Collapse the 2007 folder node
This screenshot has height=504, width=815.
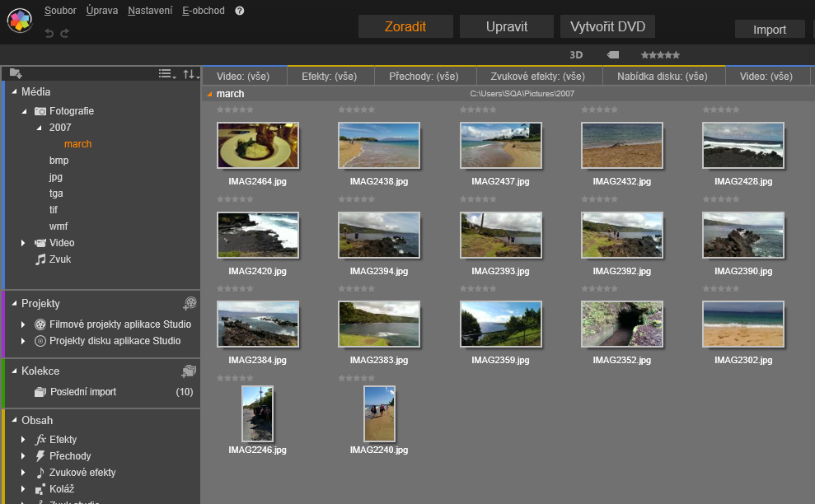(39, 128)
